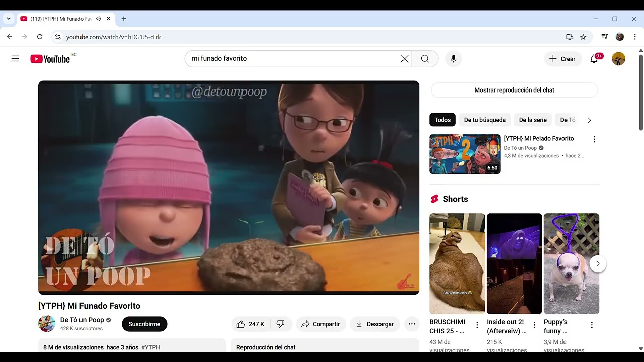Open the notifications bell
This screenshot has height=362, width=644.
coord(594,59)
